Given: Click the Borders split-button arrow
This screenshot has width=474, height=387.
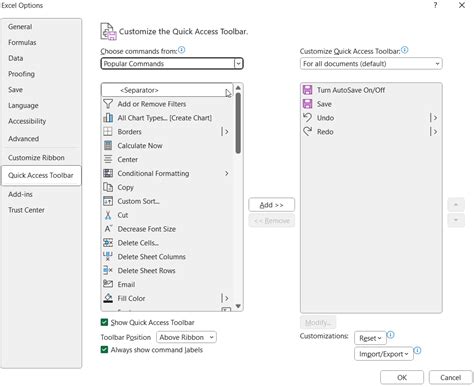Looking at the screenshot, I should tap(225, 132).
